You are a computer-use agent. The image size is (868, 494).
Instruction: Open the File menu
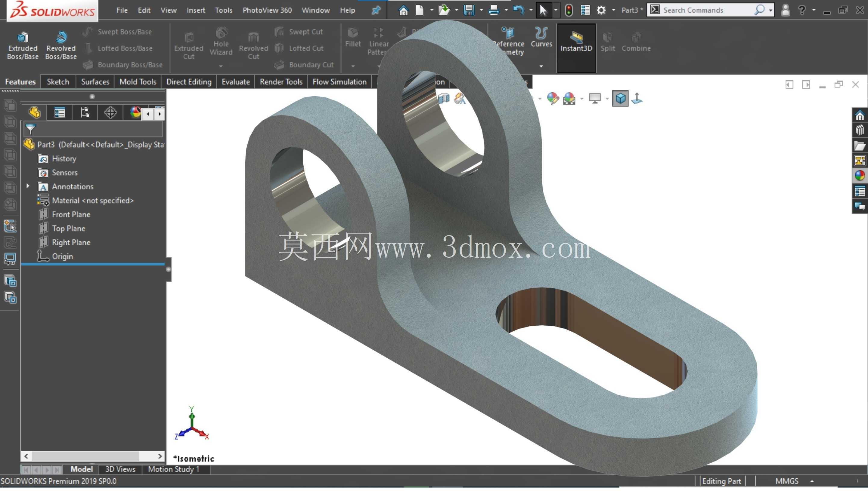point(122,10)
